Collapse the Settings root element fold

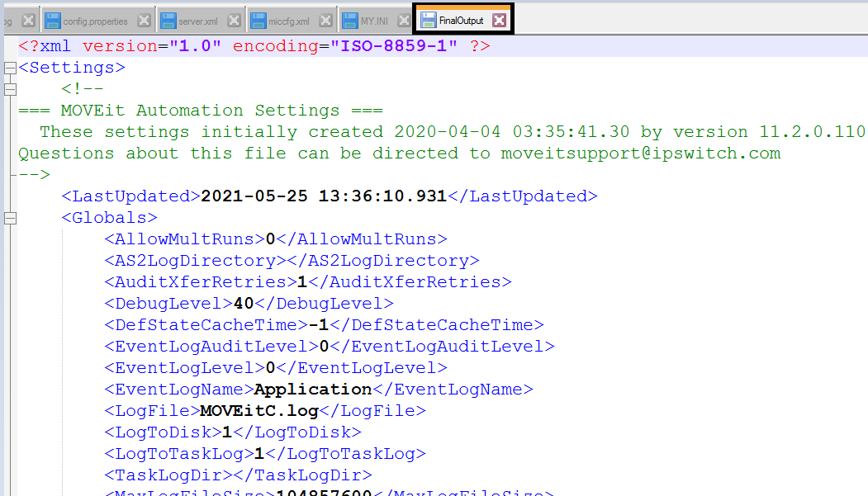click(x=10, y=68)
